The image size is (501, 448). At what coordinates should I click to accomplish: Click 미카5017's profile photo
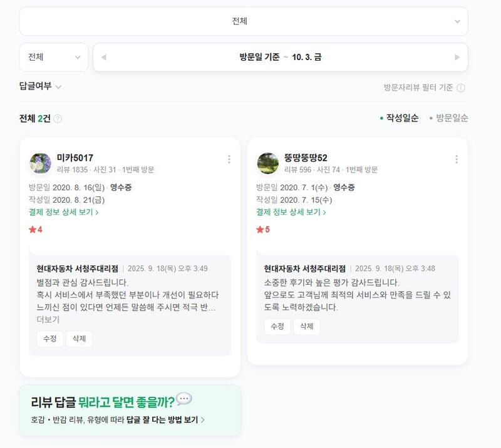click(x=40, y=163)
